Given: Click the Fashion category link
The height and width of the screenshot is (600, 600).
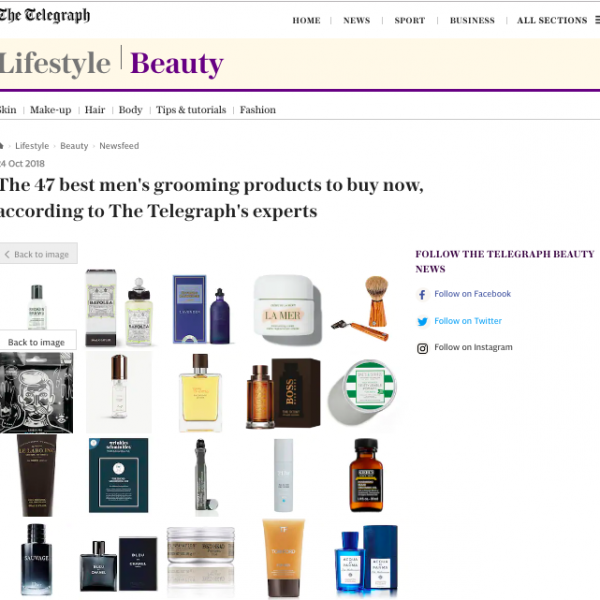Looking at the screenshot, I should pyautogui.click(x=258, y=110).
